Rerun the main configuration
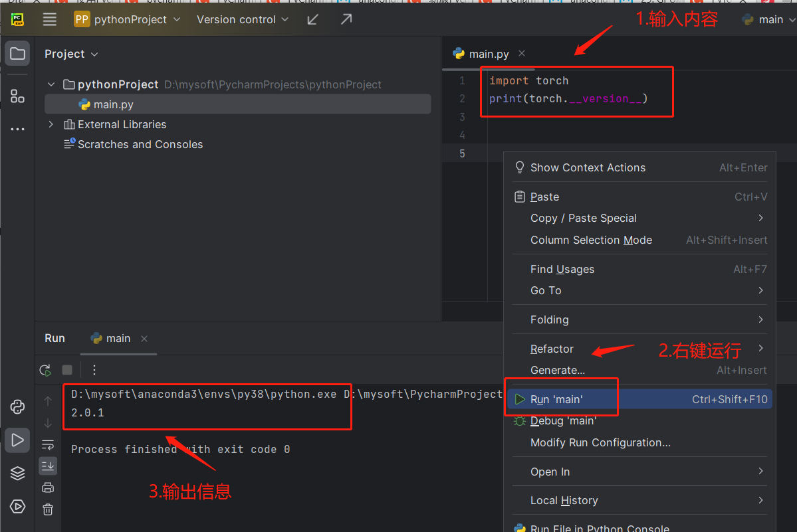Image resolution: width=797 pixels, height=532 pixels. (x=45, y=370)
